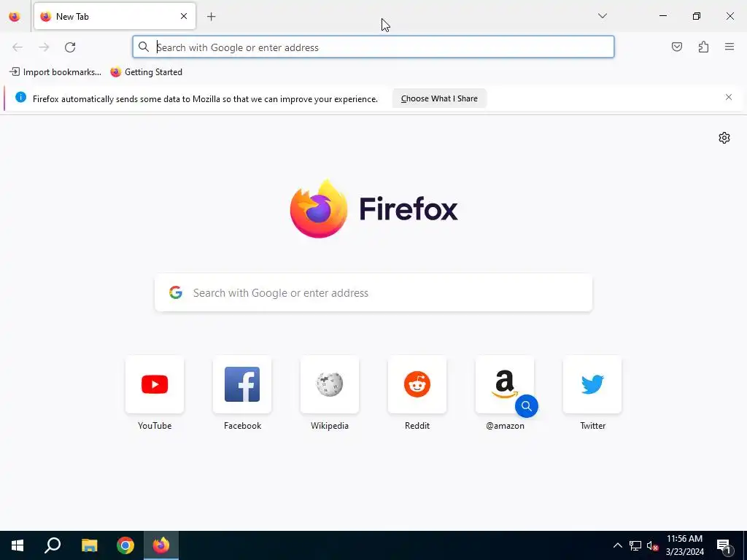This screenshot has width=747, height=560.
Task: Restore down the Firefox window
Action: coord(697,16)
